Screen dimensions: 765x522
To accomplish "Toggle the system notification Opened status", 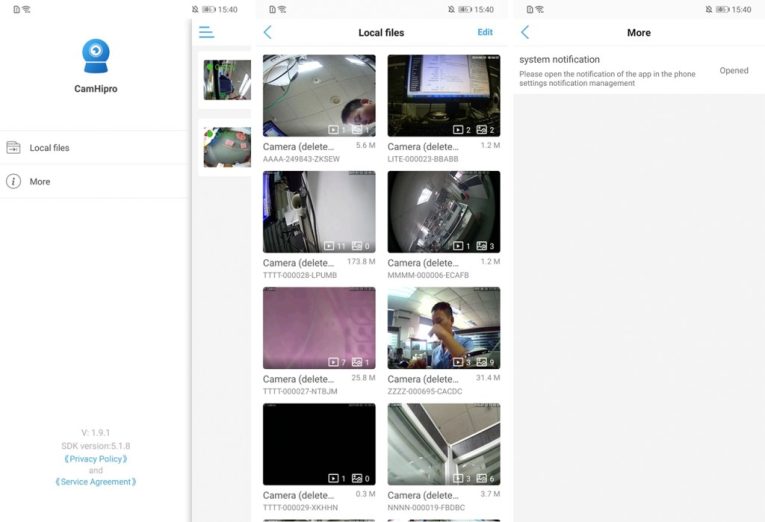I will pyautogui.click(x=733, y=71).
